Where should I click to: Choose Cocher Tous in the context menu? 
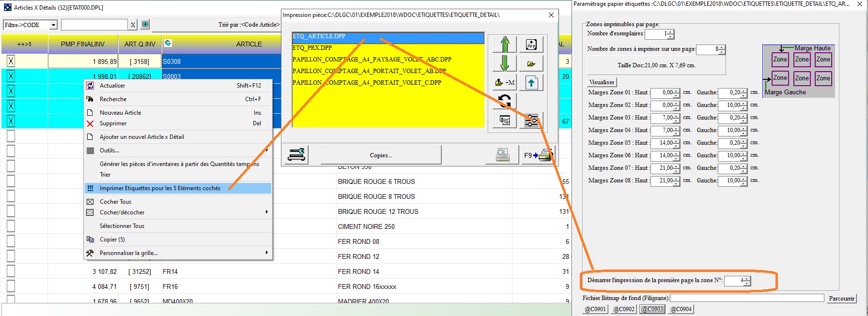coord(178,202)
